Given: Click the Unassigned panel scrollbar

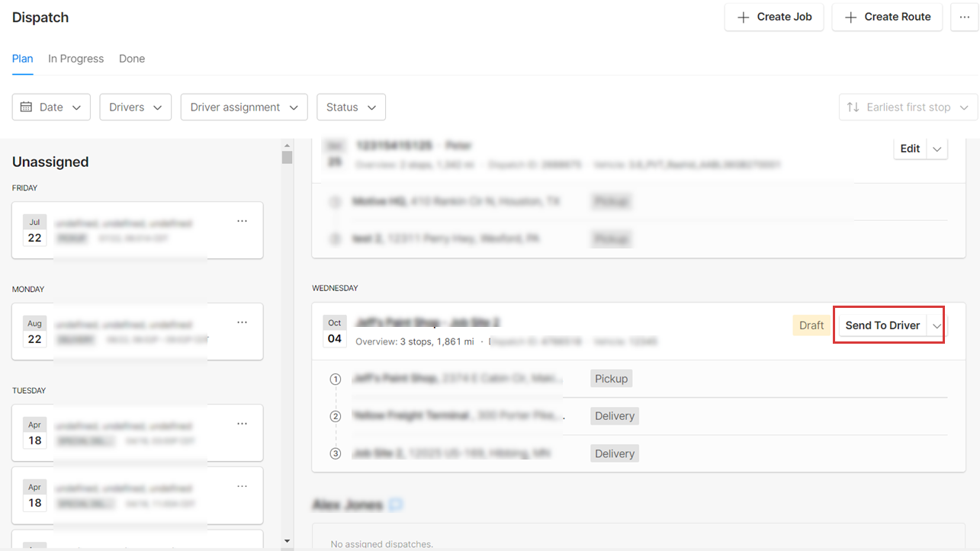Looking at the screenshot, I should (287, 158).
